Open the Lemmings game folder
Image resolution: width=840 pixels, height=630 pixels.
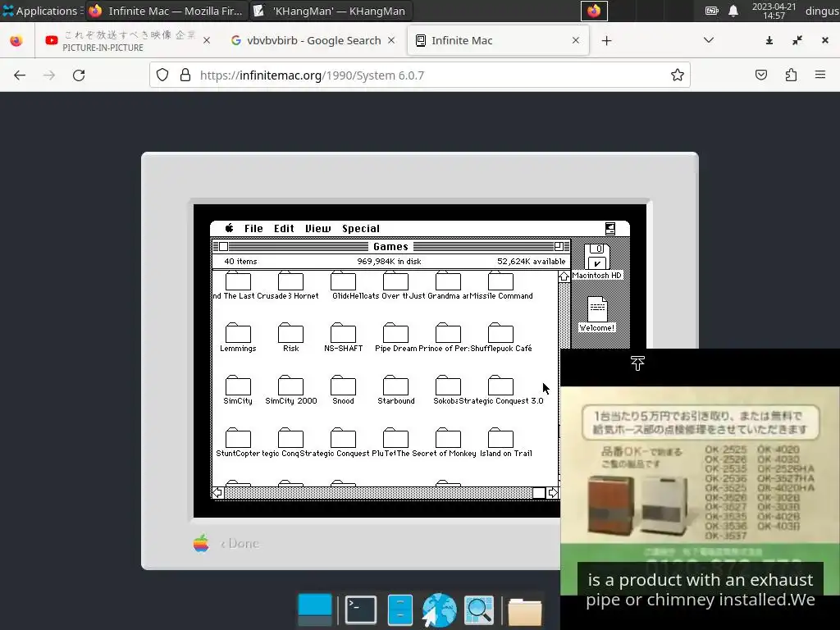click(238, 333)
